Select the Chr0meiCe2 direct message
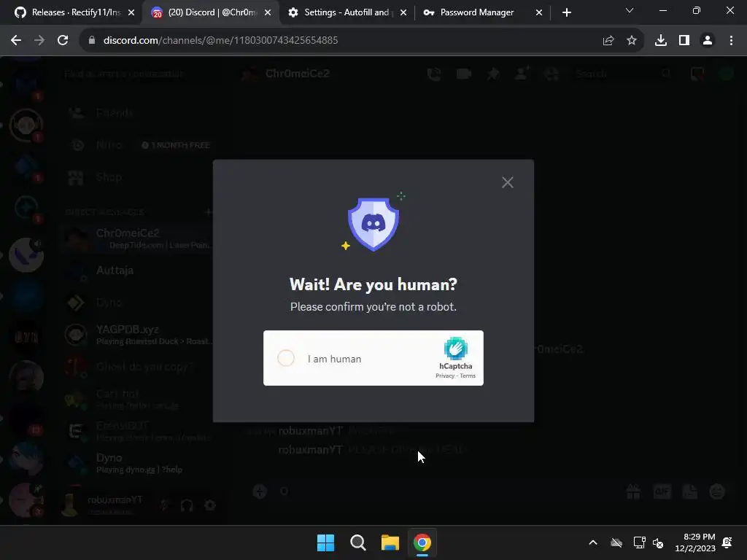Viewport: 747px width, 560px height. pos(138,238)
